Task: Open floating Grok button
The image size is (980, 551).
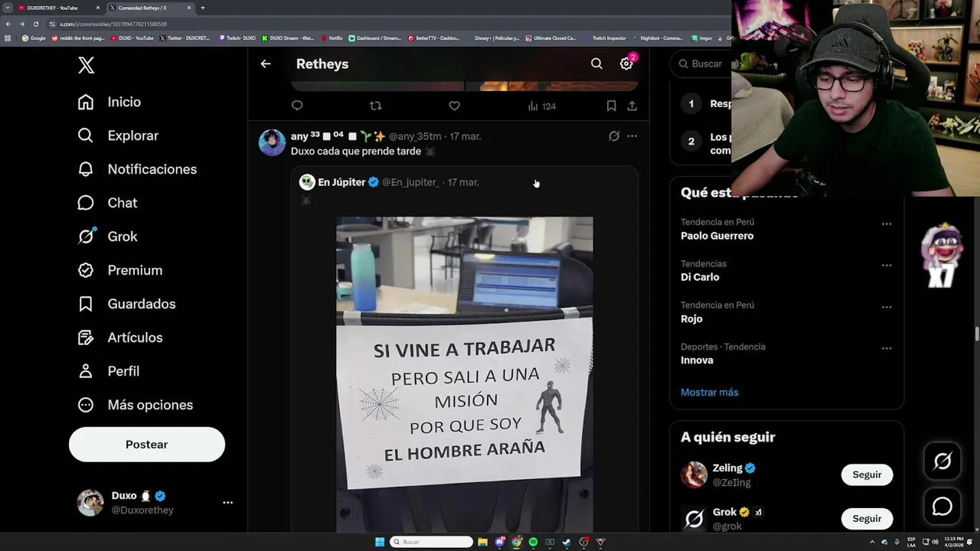Action: pos(942,461)
